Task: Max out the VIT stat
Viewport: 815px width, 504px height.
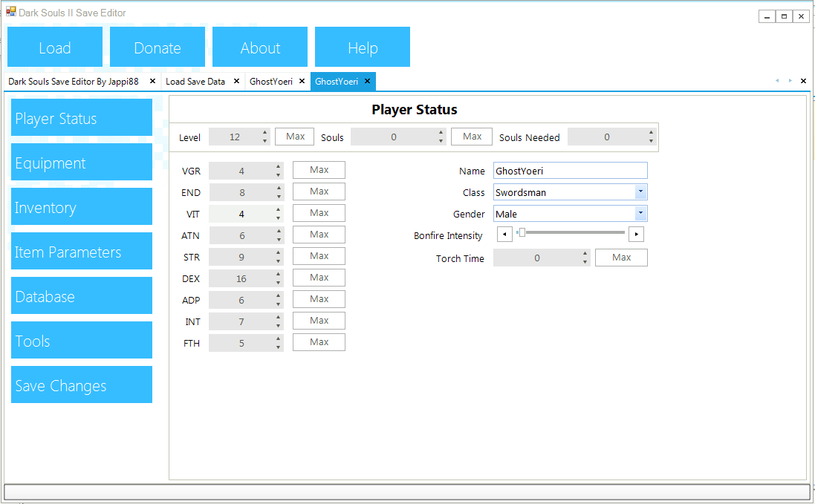Action: click(319, 213)
